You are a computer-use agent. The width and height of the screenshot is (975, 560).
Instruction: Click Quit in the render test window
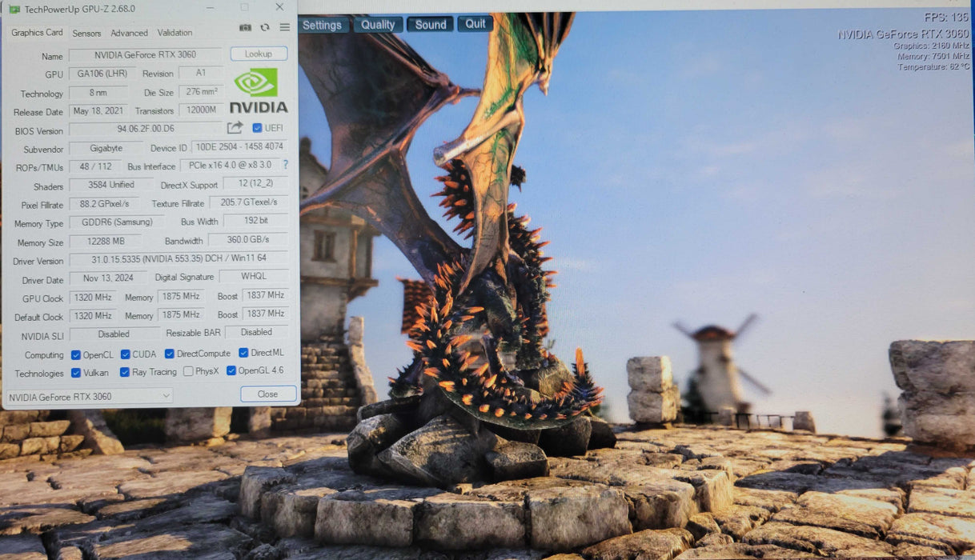point(475,24)
